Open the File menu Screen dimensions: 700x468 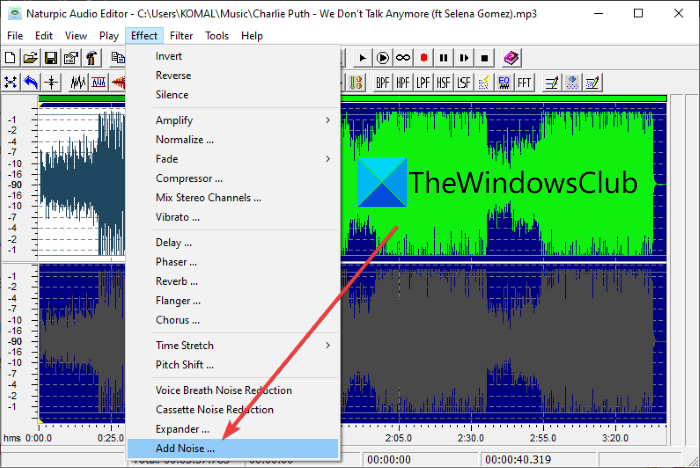(15, 36)
